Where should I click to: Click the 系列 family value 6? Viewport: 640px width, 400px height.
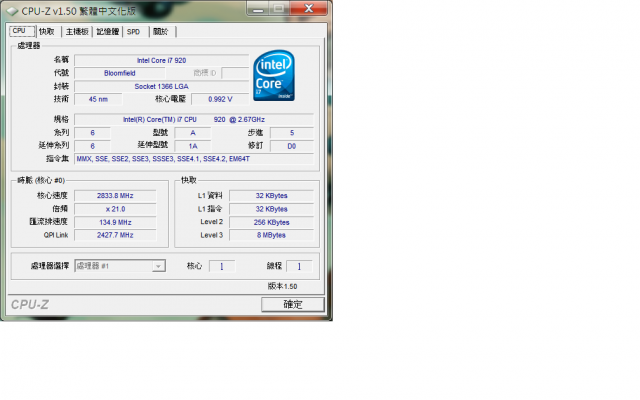[92, 133]
